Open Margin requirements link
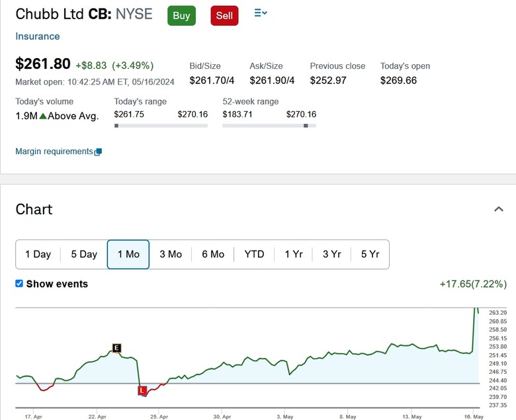 coord(54,151)
